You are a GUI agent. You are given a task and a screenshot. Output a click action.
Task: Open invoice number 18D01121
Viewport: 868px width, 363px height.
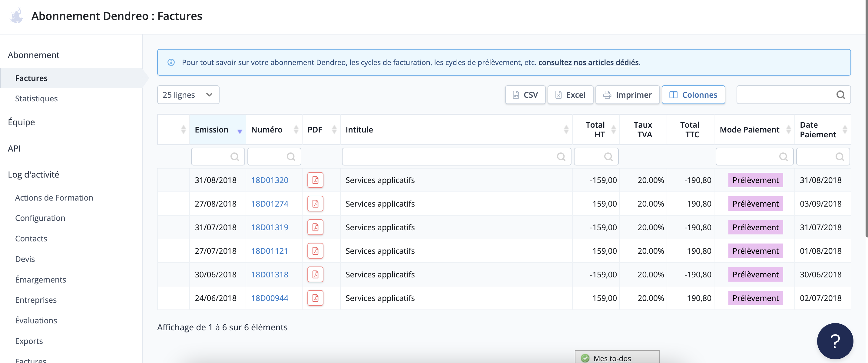[270, 251]
